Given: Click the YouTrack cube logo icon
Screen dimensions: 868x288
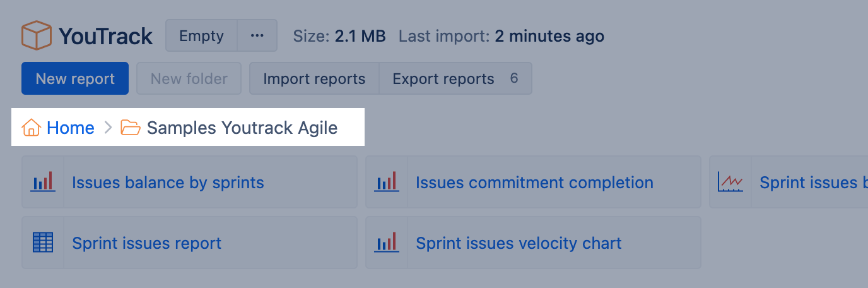Looking at the screenshot, I should [36, 35].
